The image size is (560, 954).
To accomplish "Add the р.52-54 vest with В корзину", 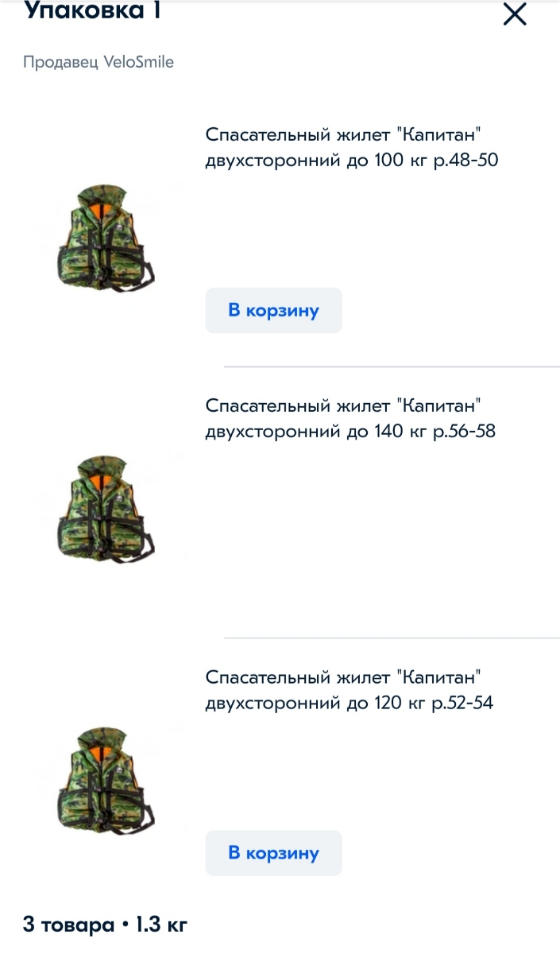I will [273, 853].
